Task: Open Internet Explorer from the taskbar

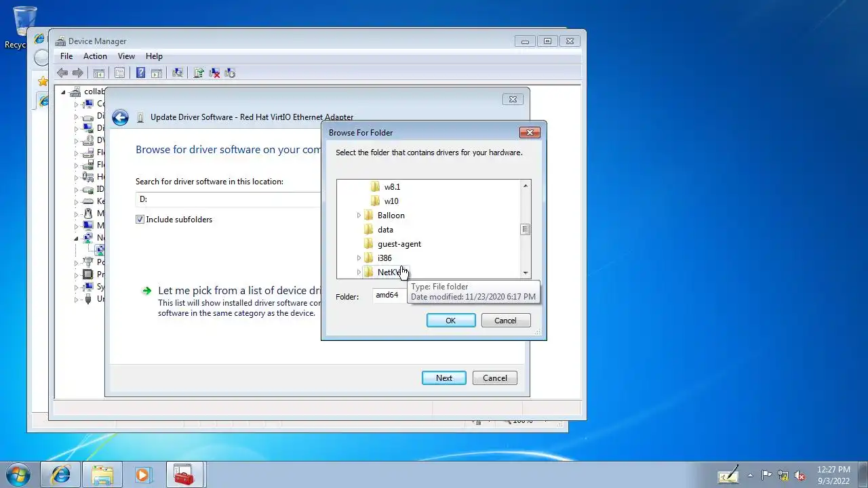Action: point(61,474)
